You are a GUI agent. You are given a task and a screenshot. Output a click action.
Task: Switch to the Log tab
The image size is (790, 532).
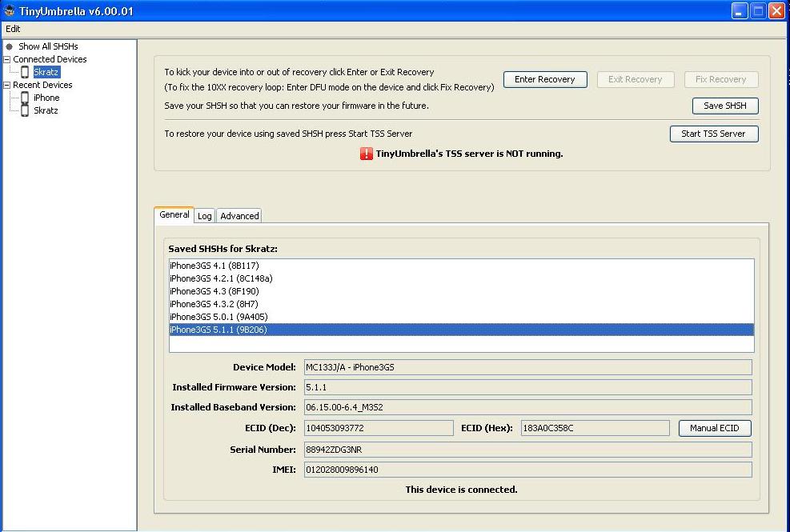[x=204, y=215]
